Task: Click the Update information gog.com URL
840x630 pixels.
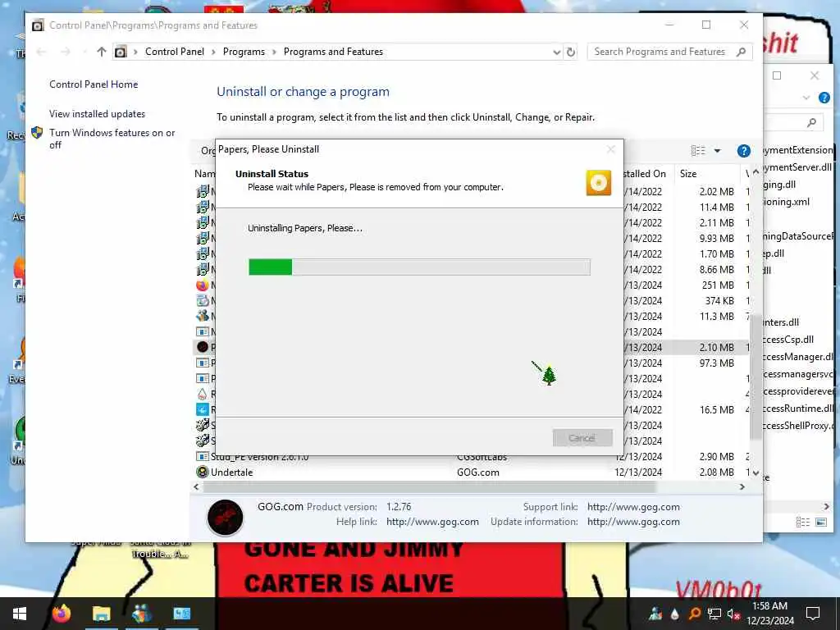Action: tap(633, 522)
